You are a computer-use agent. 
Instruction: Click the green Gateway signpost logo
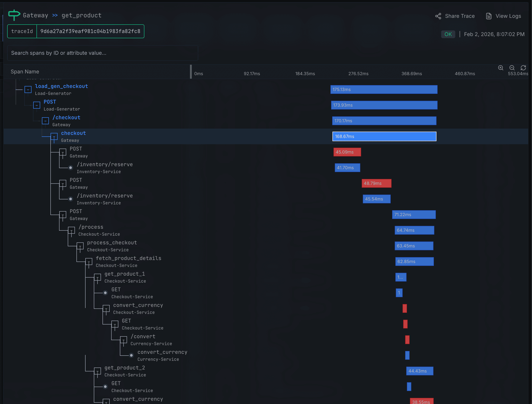tap(14, 15)
